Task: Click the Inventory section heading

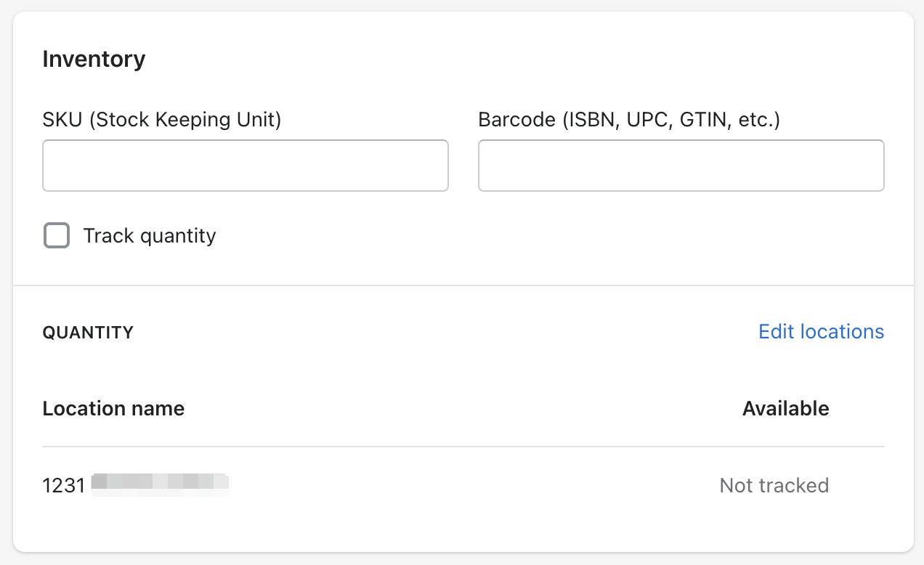Action: point(94,59)
